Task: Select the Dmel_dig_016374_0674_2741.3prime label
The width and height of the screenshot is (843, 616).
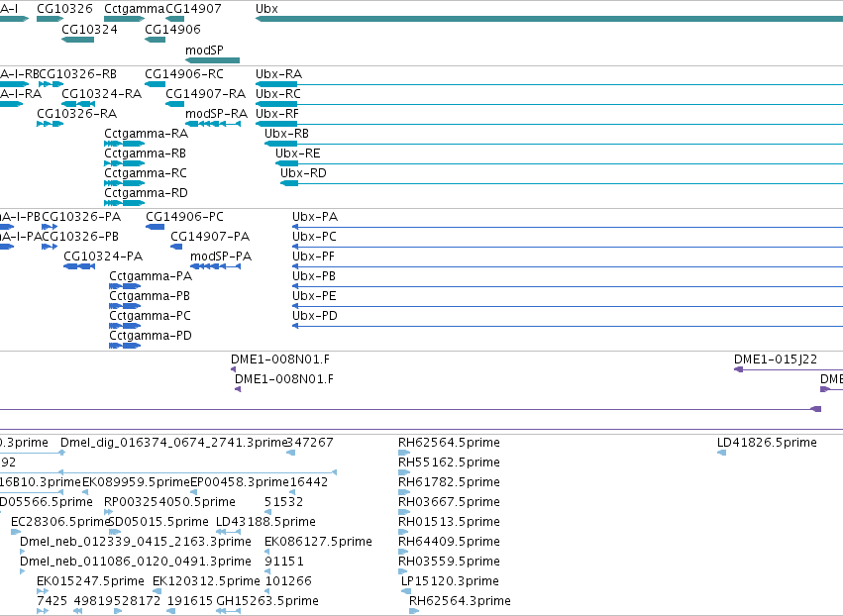Action: [x=174, y=443]
